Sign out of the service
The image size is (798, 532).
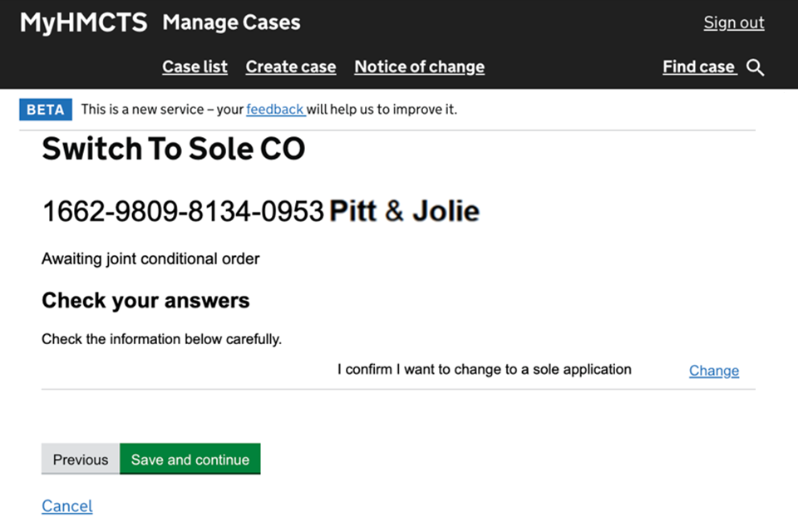[733, 22]
